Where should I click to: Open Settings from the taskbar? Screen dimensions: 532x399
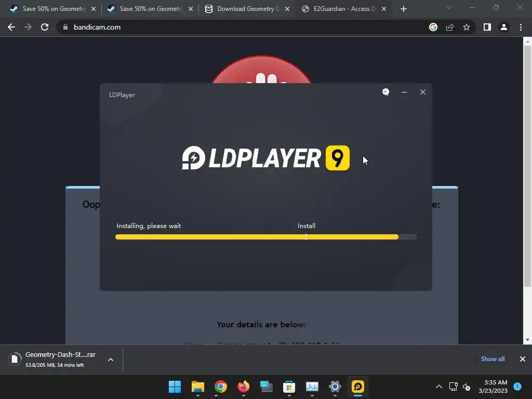(x=335, y=387)
